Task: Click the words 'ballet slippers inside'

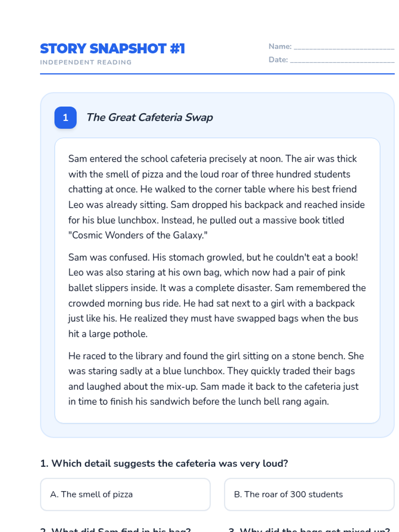Action: click(x=113, y=288)
